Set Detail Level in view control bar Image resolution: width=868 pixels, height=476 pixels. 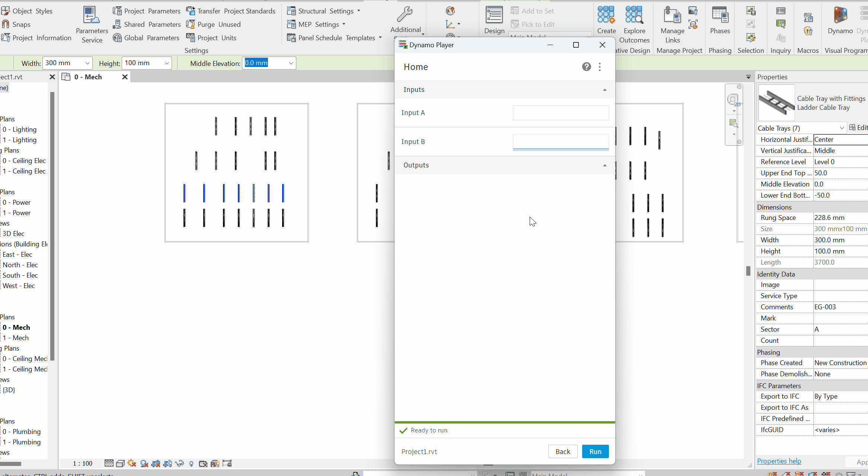(109, 463)
